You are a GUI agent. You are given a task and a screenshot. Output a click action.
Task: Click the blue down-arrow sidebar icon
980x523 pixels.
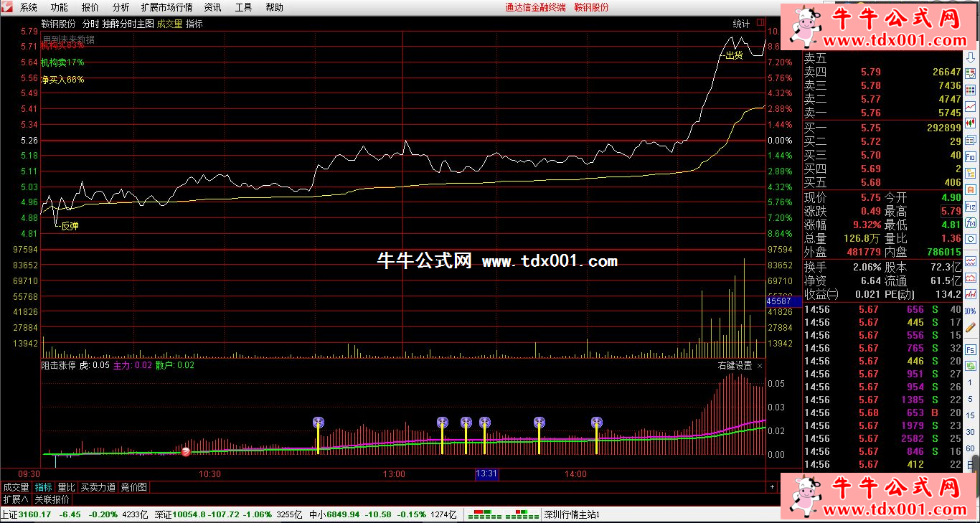(971, 57)
